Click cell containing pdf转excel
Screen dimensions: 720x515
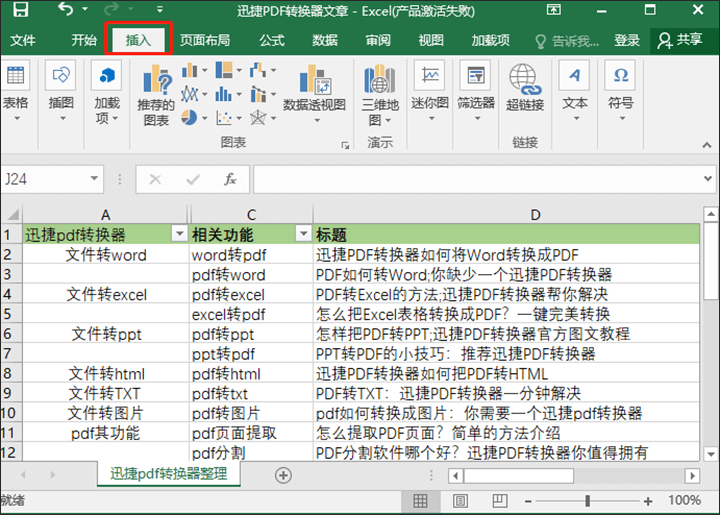[251, 294]
